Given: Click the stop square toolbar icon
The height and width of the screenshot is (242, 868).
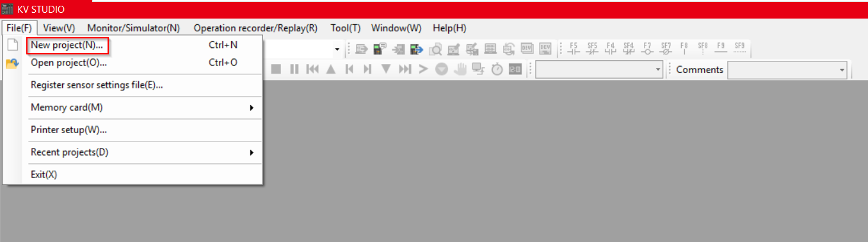Looking at the screenshot, I should (x=276, y=69).
